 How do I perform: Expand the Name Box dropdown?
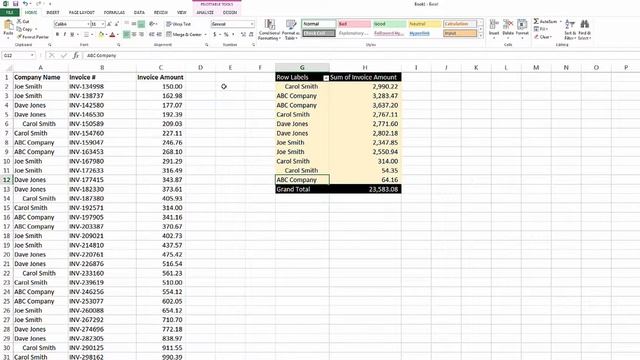(32, 55)
